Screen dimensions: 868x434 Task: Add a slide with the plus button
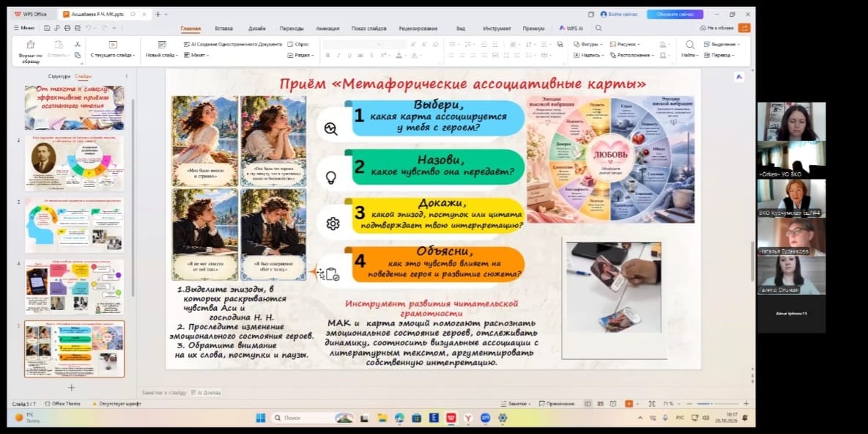(x=71, y=387)
